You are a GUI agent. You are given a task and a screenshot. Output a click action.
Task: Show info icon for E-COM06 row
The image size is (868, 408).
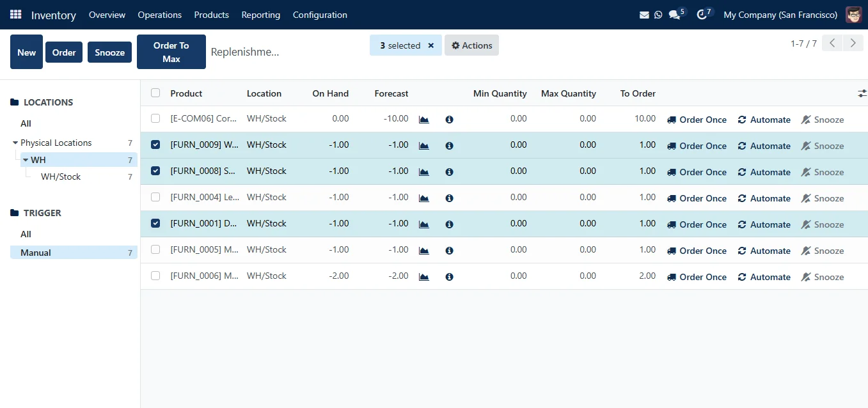(449, 120)
